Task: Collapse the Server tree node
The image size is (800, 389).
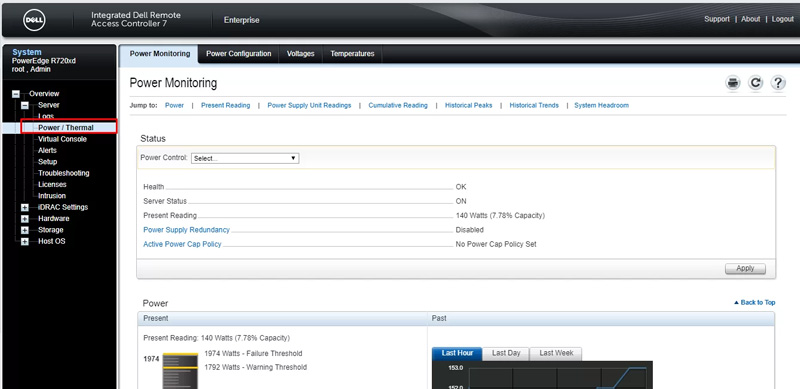Action: pos(24,105)
